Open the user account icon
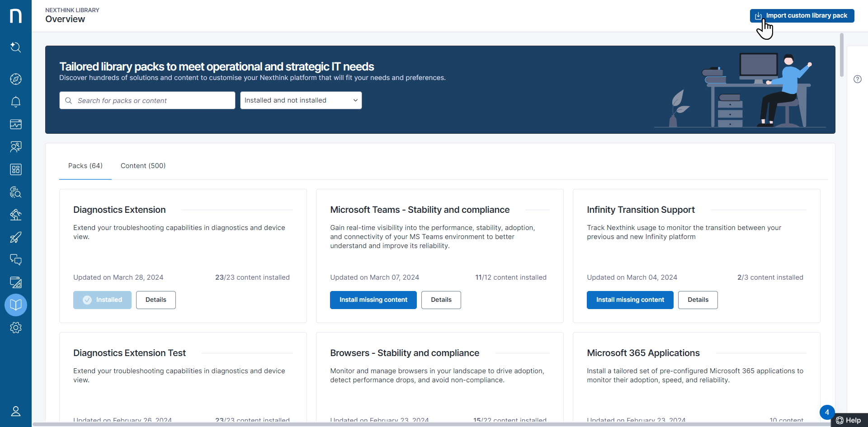The width and height of the screenshot is (868, 427). click(16, 411)
